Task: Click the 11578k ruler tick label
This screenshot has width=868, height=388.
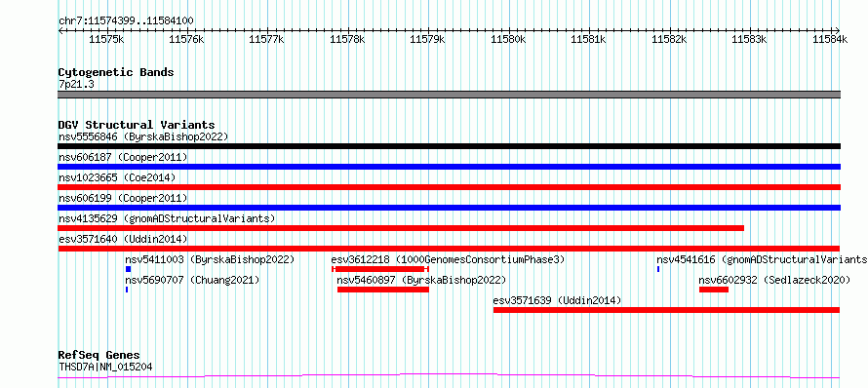Action: [347, 39]
